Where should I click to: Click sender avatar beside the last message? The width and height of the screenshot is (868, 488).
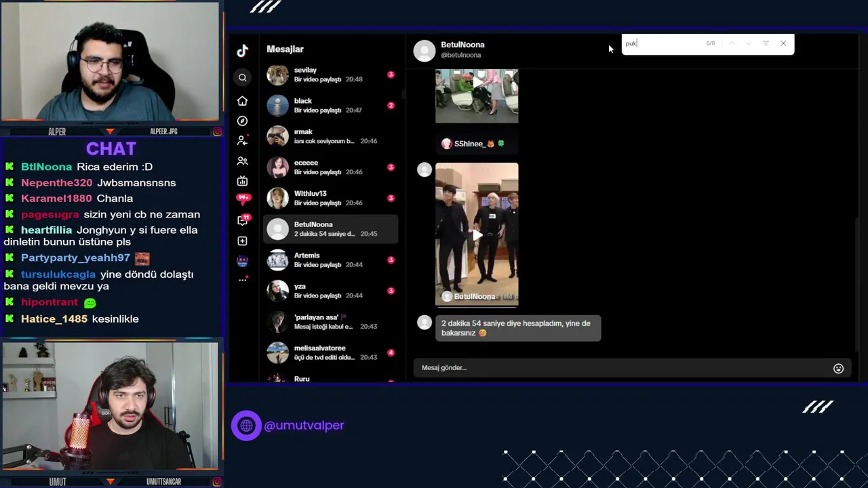(x=425, y=323)
